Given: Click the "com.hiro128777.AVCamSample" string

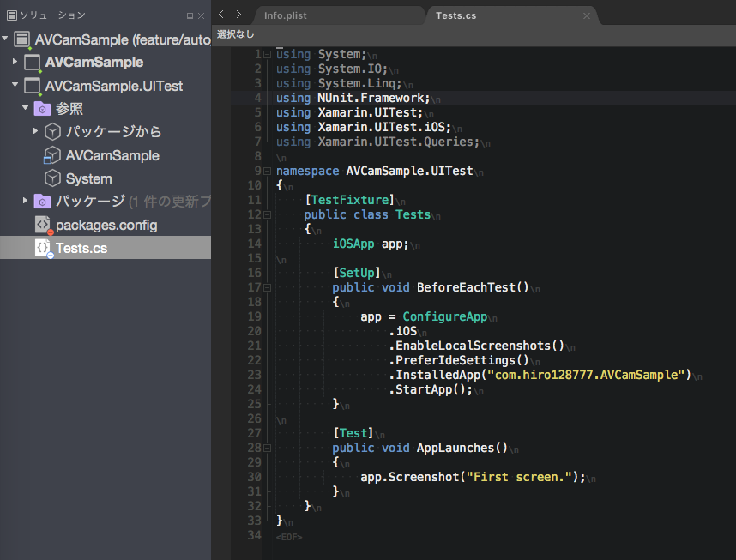Looking at the screenshot, I should coord(586,375).
